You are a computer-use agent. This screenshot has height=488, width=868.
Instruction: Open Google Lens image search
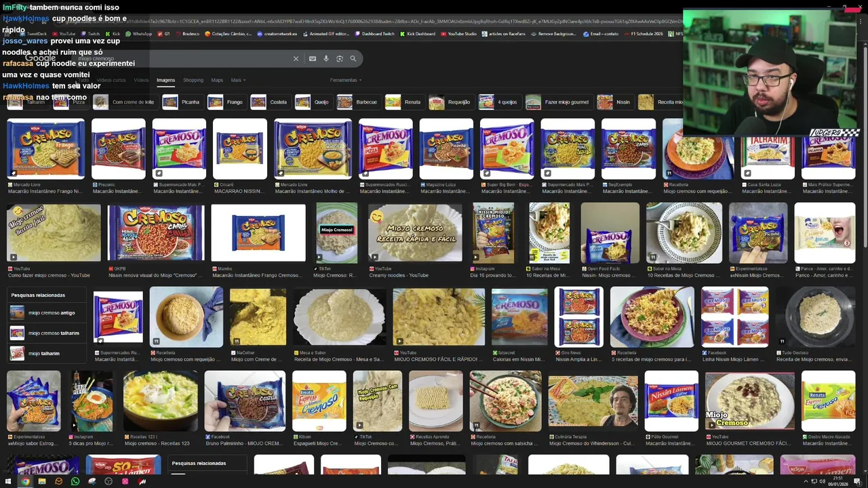click(340, 59)
